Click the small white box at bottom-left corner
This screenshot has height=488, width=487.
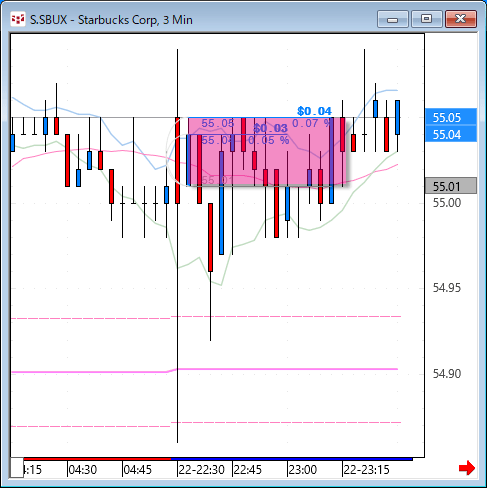[x=17, y=468]
